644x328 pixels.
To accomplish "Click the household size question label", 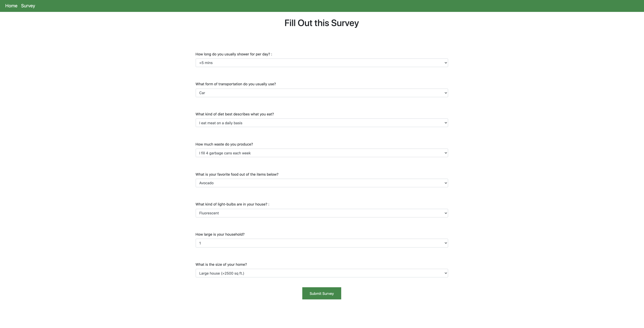I will [220, 234].
